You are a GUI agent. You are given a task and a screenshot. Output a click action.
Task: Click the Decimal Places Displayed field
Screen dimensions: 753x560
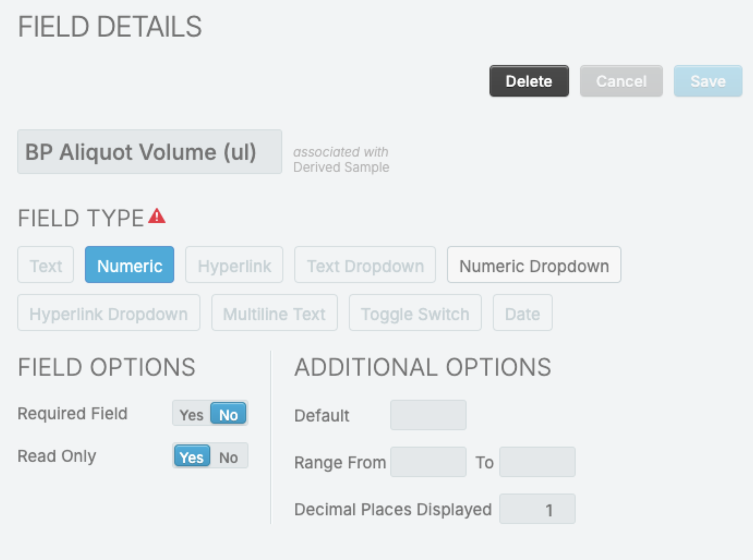(537, 509)
